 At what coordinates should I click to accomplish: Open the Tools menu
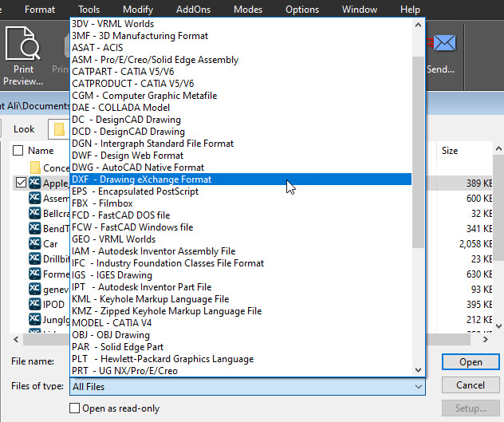(89, 10)
